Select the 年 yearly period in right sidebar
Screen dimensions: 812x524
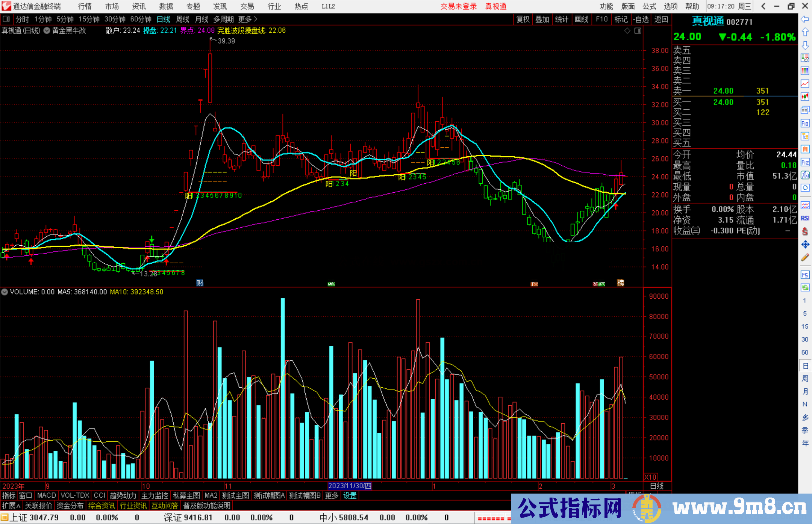805,443
